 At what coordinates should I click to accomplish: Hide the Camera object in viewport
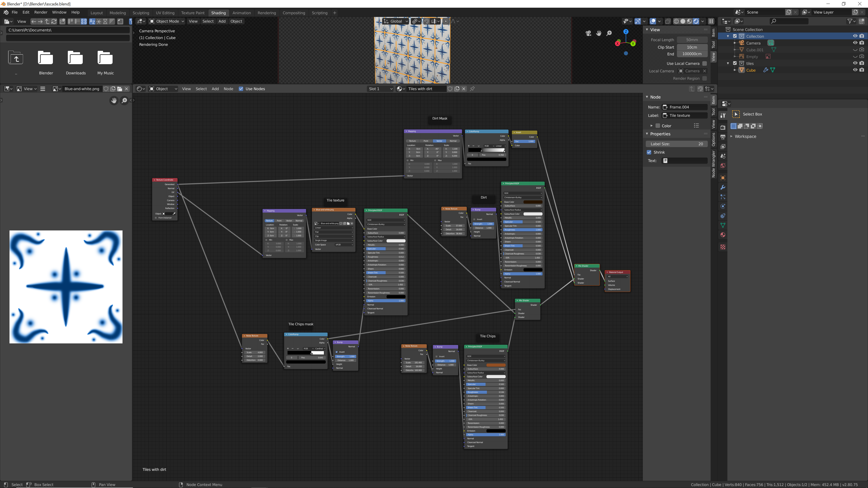[855, 43]
